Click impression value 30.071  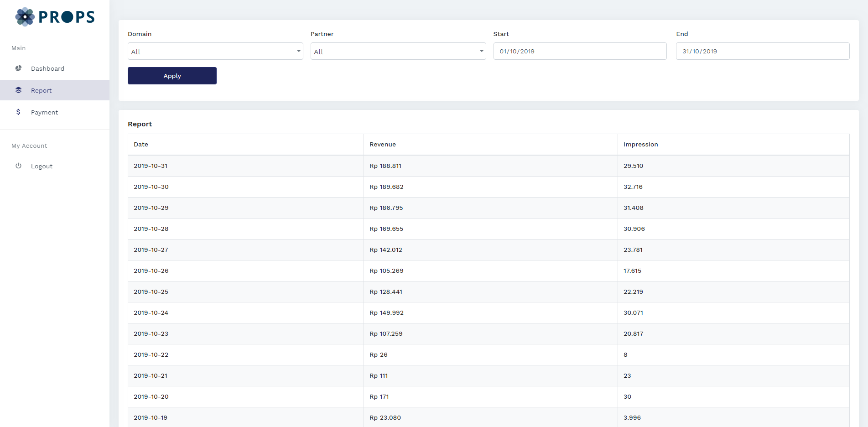click(x=633, y=312)
